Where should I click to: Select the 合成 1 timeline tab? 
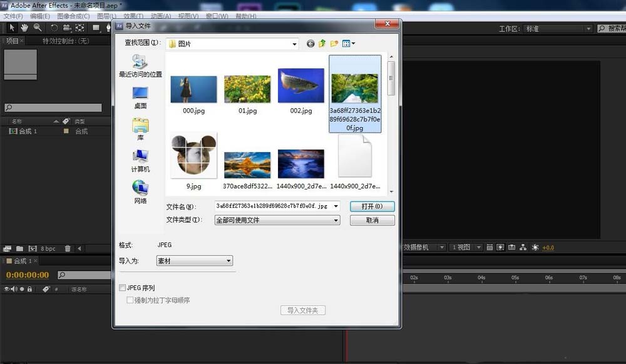point(22,261)
